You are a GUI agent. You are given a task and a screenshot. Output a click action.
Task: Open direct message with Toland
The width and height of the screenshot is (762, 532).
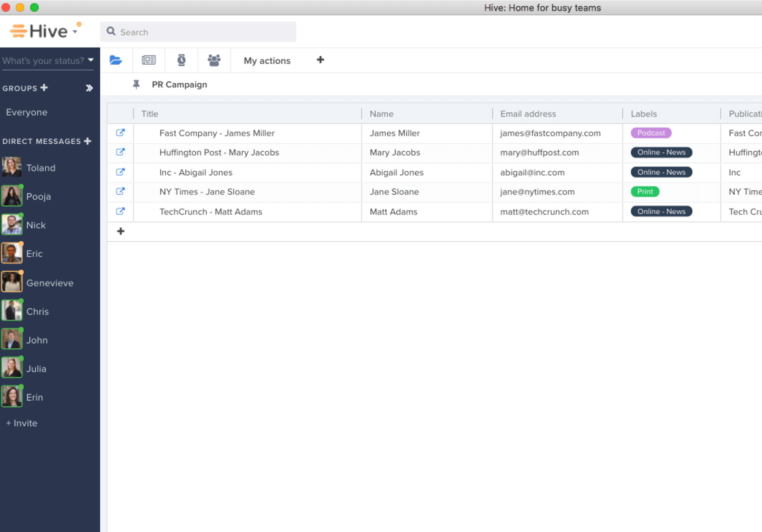coord(41,168)
